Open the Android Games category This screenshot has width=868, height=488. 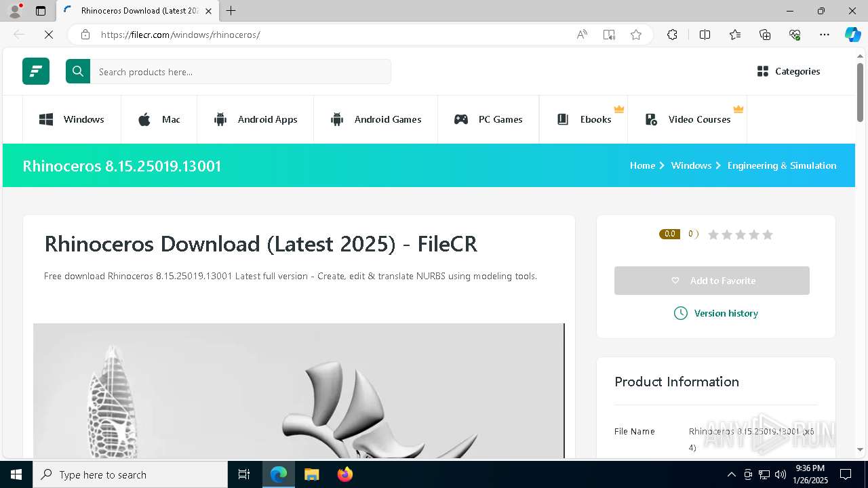pyautogui.click(x=376, y=119)
